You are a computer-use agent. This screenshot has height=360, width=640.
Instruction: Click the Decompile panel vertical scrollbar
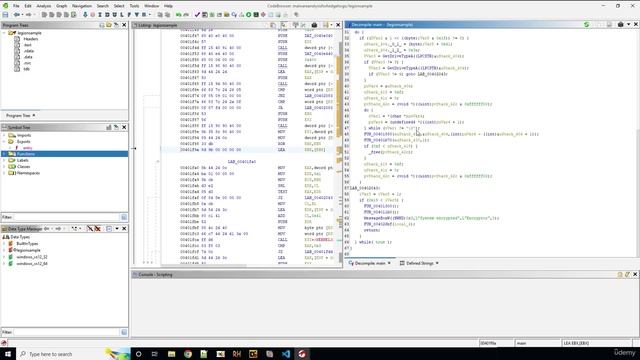pos(637,143)
